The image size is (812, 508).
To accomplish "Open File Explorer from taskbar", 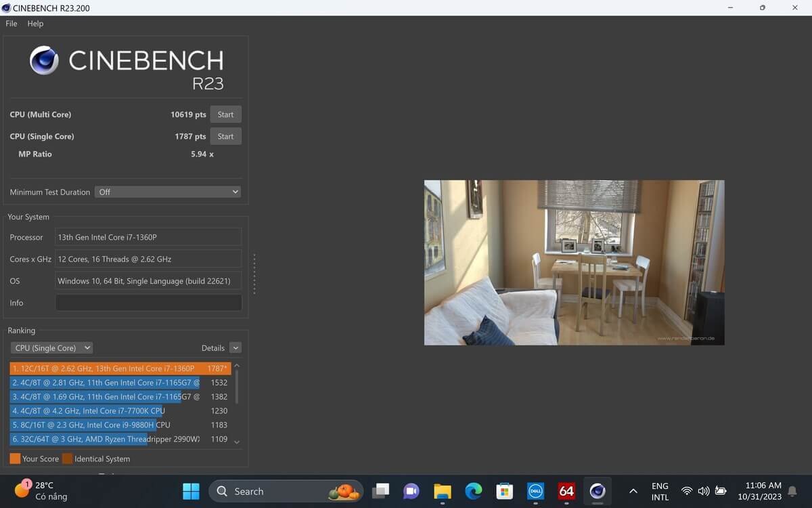I will click(443, 491).
